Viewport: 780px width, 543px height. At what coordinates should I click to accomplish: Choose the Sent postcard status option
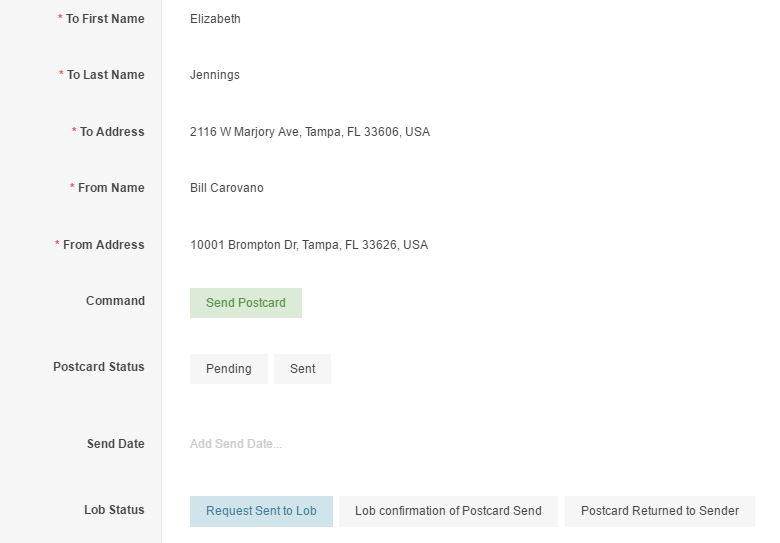302,369
